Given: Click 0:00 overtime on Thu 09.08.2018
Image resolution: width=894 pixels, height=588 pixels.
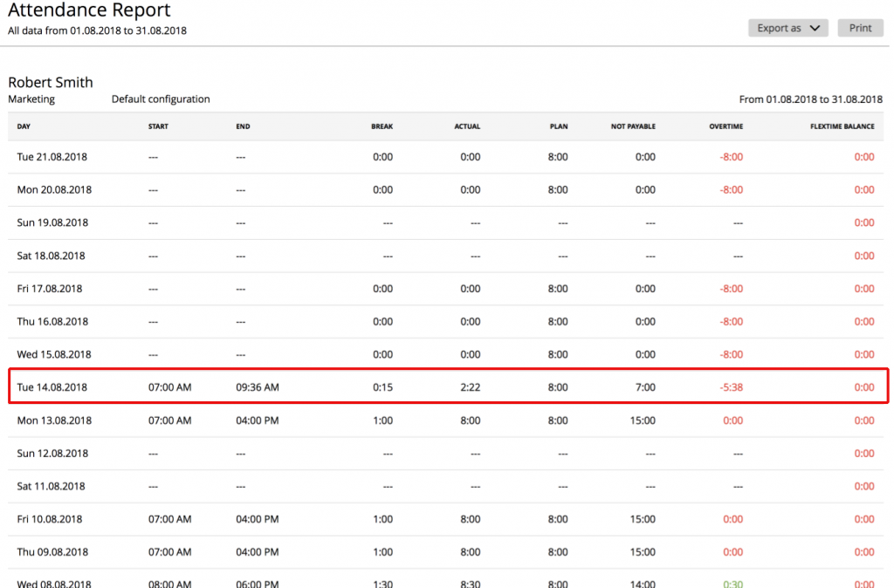Looking at the screenshot, I should [732, 552].
